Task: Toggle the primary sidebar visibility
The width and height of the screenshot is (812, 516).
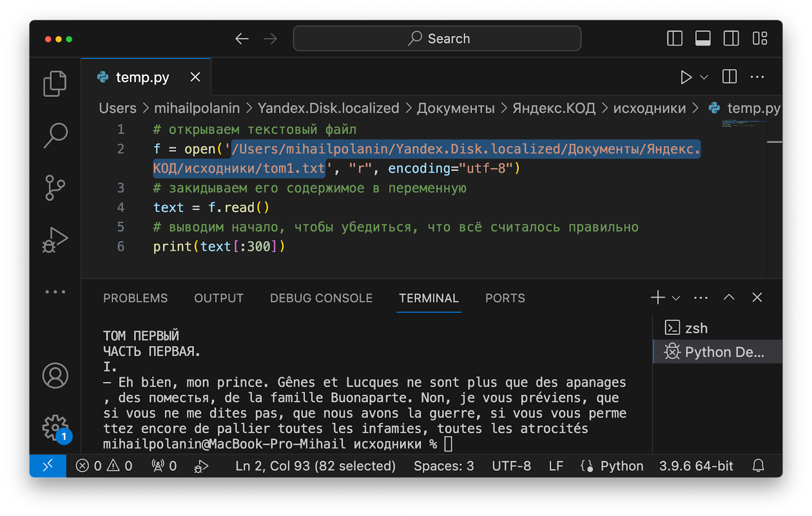Action: coord(674,38)
